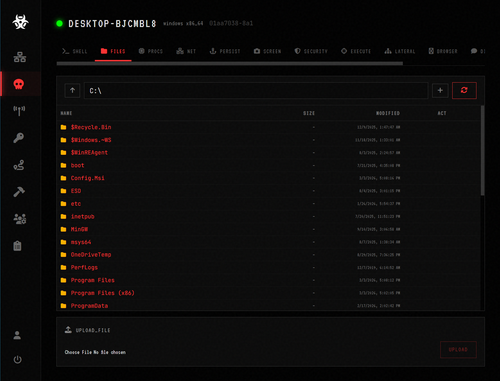
Task: Open the etc folder name
Action: pyautogui.click(x=76, y=203)
